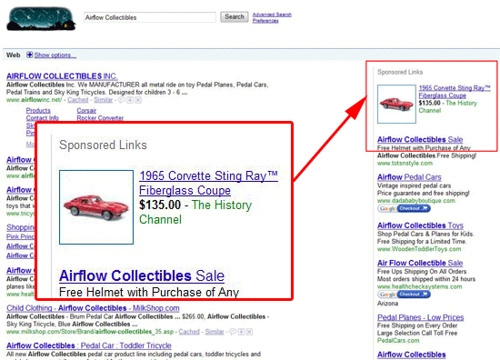The height and width of the screenshot is (360, 500).
Task: Click Google Checkout badge under healthchecksystems.com
Action: click(404, 294)
